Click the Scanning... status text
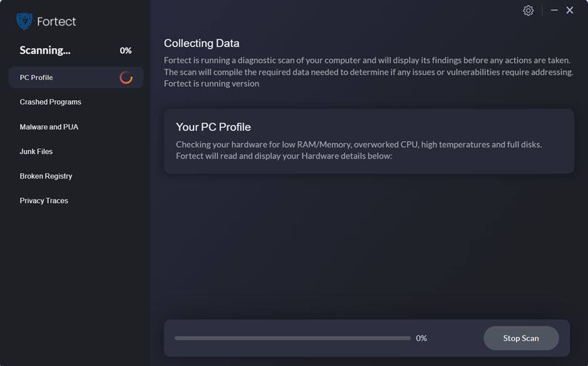 click(x=45, y=51)
